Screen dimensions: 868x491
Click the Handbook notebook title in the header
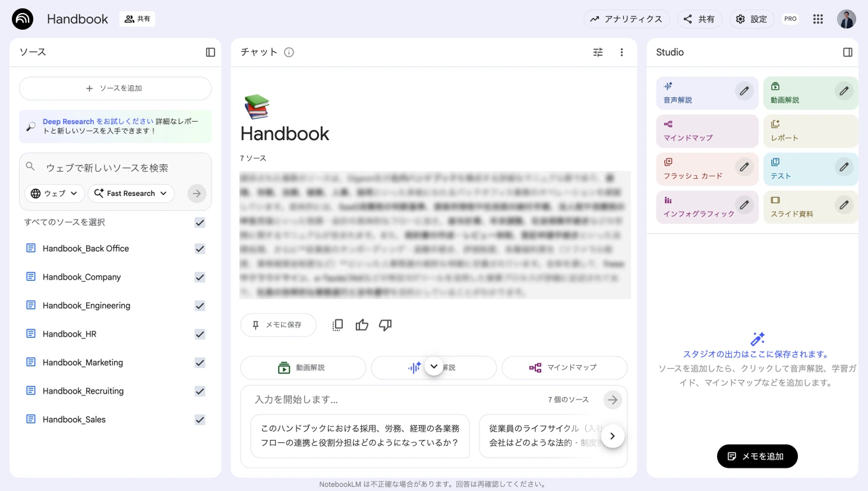pyautogui.click(x=77, y=19)
